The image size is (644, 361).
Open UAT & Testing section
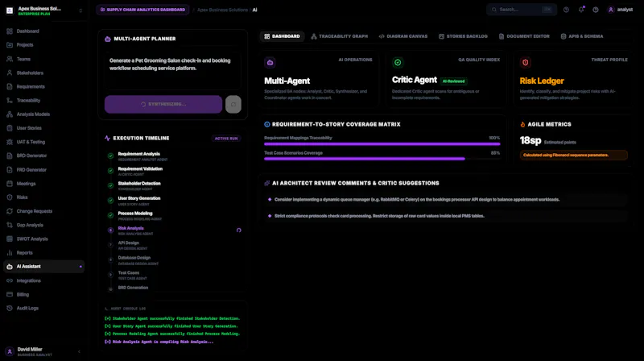coord(43,142)
